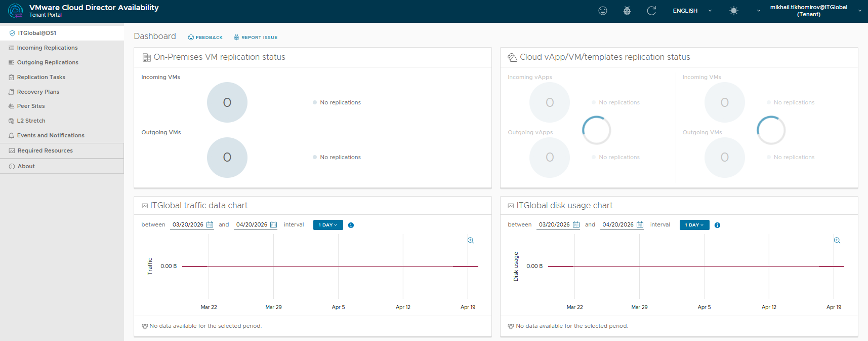
Task: Open the calendar picker for disk usage start date
Action: (576, 224)
